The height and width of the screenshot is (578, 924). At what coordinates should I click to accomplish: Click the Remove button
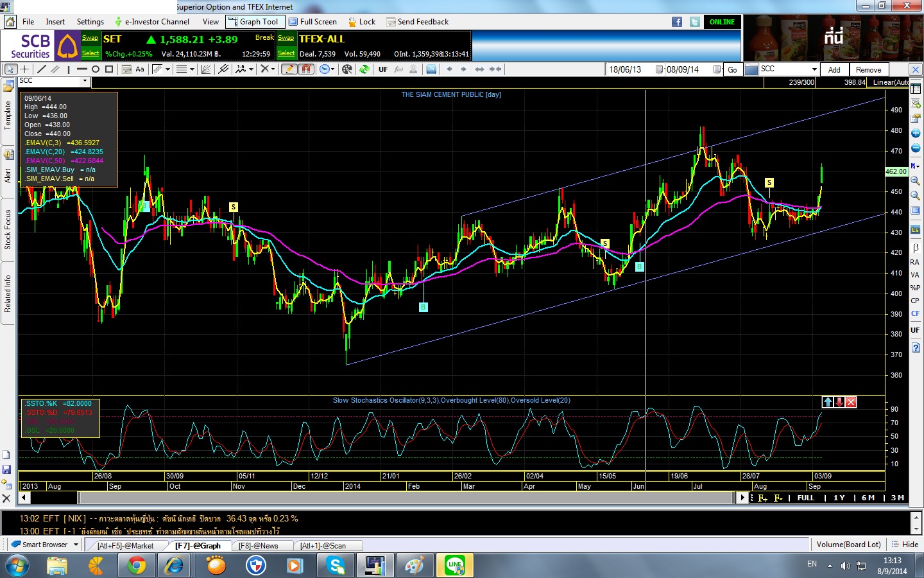868,69
